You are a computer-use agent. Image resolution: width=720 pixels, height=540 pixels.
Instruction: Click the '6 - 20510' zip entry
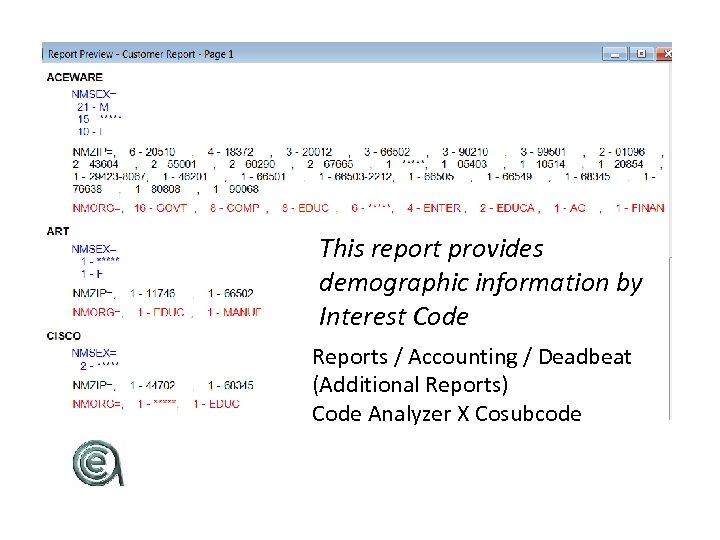pos(152,152)
